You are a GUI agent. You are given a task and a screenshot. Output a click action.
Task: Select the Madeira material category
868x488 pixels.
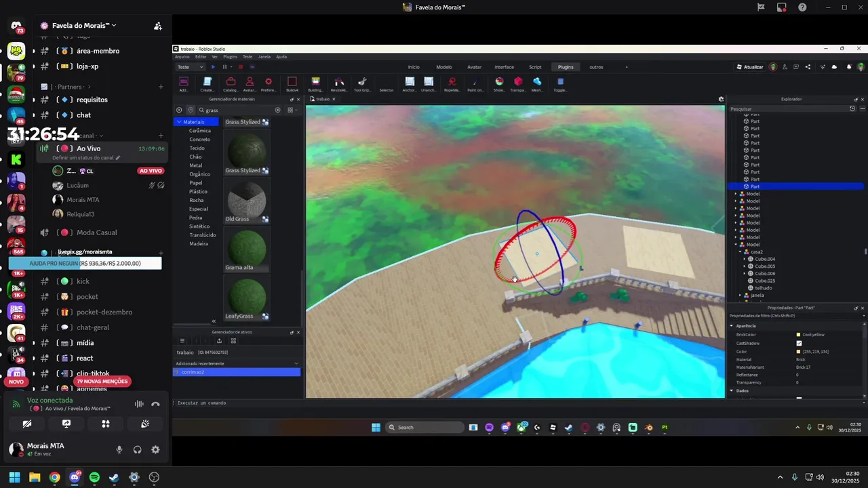tap(199, 243)
